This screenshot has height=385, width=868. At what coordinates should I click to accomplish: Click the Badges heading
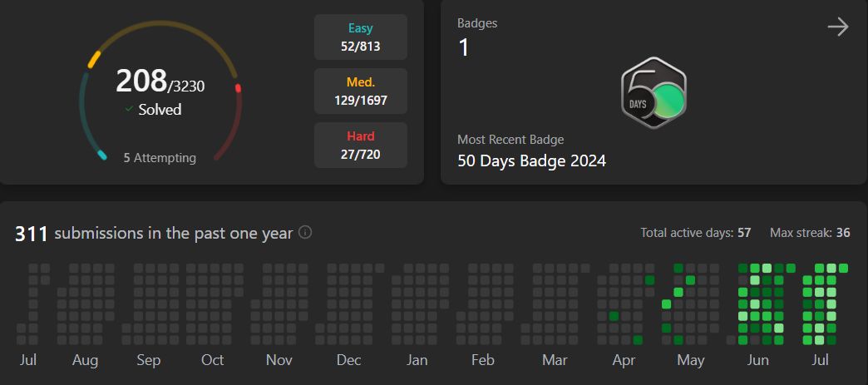pos(477,23)
